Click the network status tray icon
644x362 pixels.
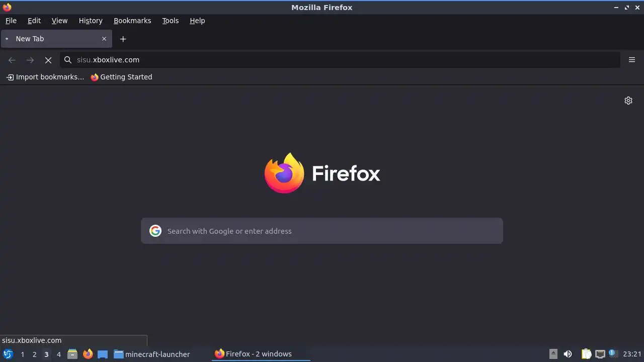(600, 354)
